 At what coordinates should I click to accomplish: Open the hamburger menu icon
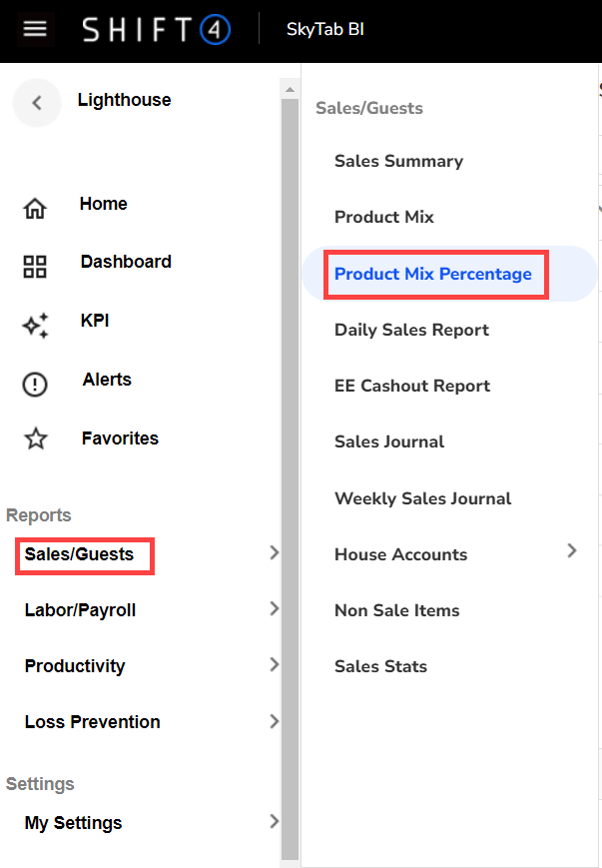click(x=35, y=29)
